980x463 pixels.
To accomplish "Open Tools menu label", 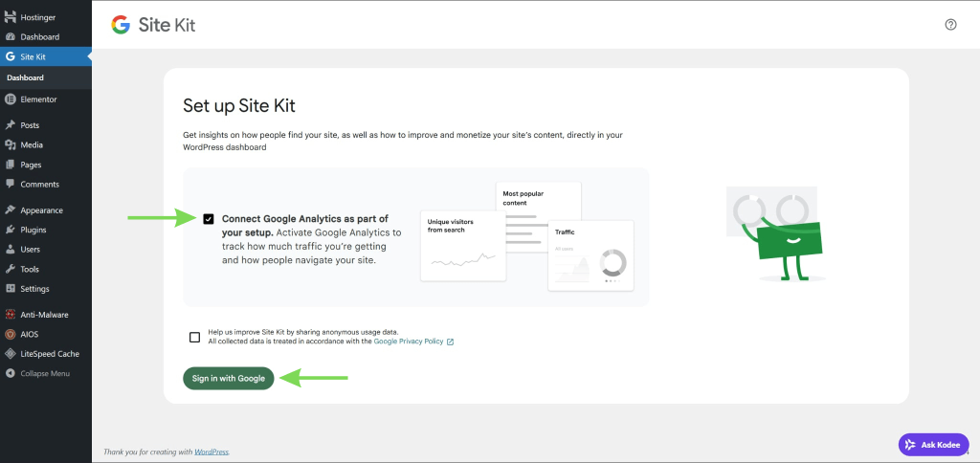I will (x=30, y=270).
